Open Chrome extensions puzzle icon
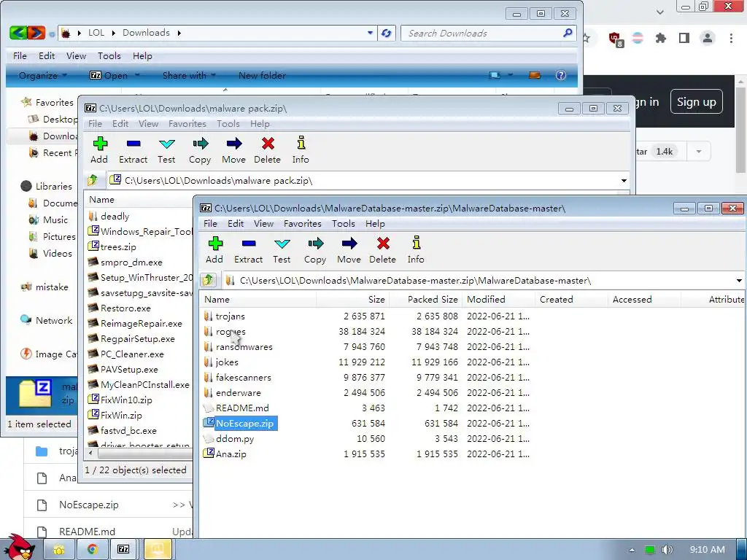This screenshot has height=560, width=747. 660,38
